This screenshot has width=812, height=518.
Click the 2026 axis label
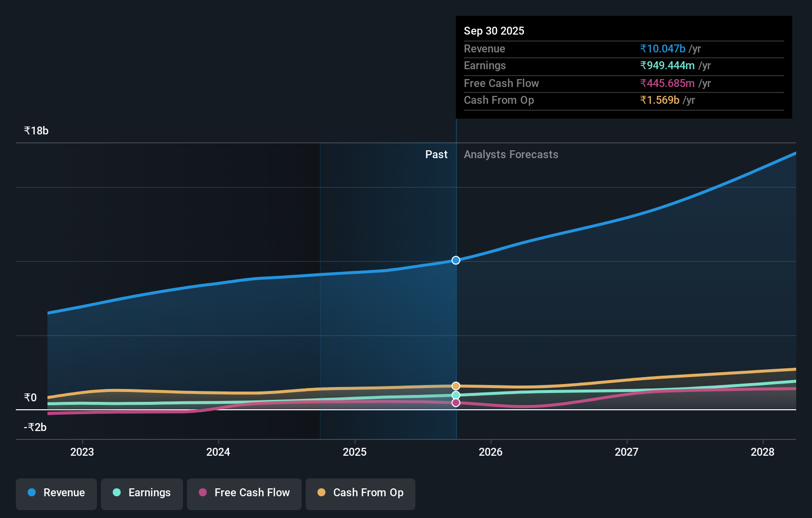(491, 452)
